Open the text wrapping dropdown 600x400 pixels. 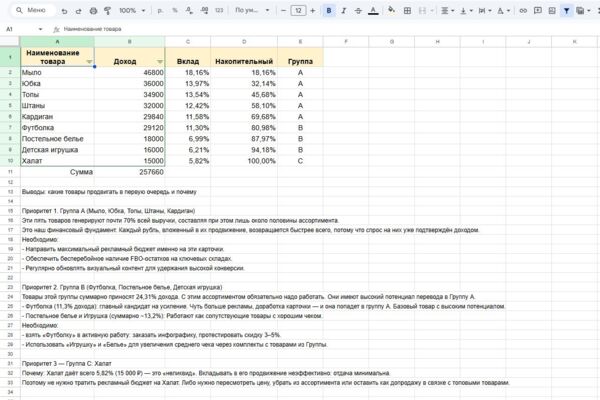(x=485, y=11)
